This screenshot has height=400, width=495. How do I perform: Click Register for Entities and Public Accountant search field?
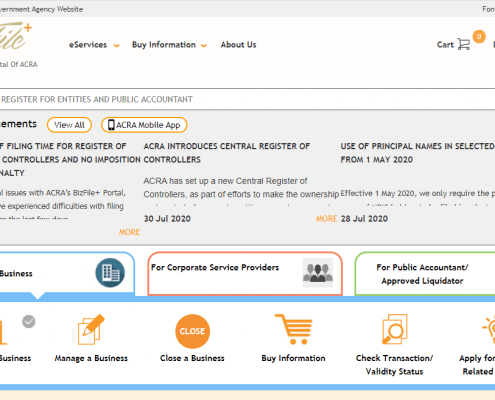coord(247,99)
